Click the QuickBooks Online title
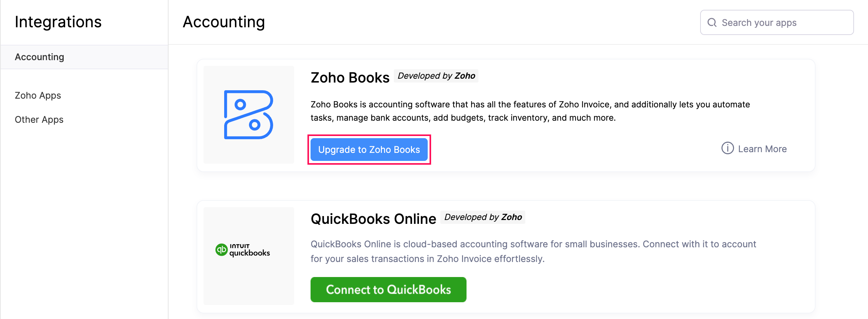Screen dimensions: 868x319 (373, 218)
